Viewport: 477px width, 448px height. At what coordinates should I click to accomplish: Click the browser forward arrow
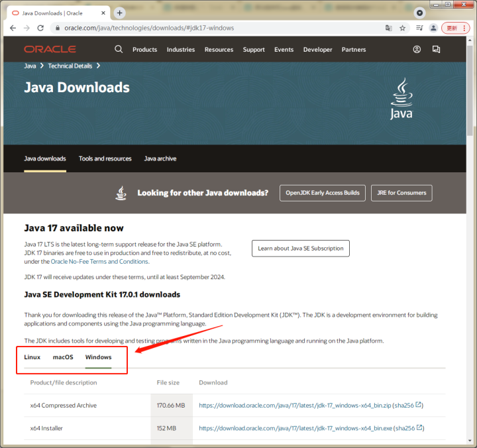point(26,28)
